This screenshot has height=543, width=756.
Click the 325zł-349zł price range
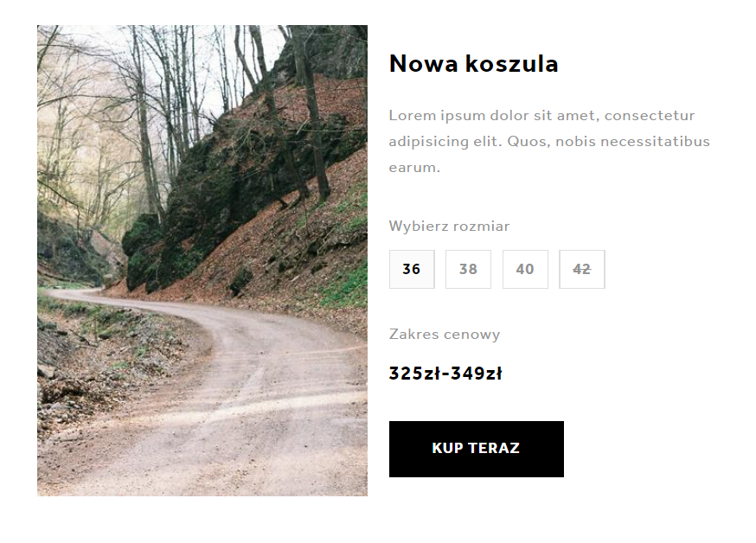[445, 374]
